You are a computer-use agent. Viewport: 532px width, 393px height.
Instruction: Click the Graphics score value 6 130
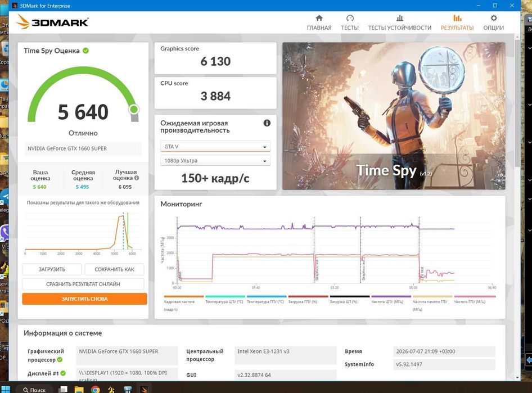click(x=215, y=61)
